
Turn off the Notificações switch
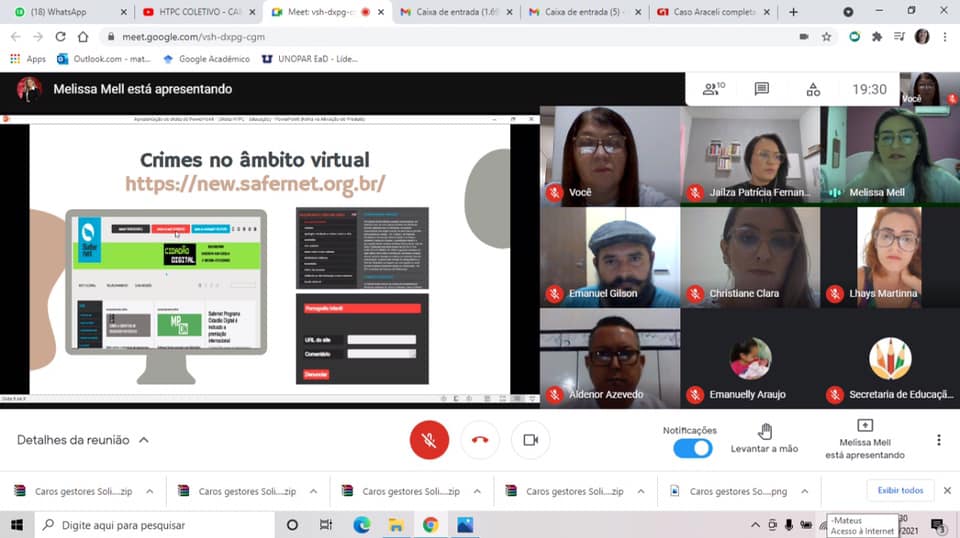(x=691, y=448)
